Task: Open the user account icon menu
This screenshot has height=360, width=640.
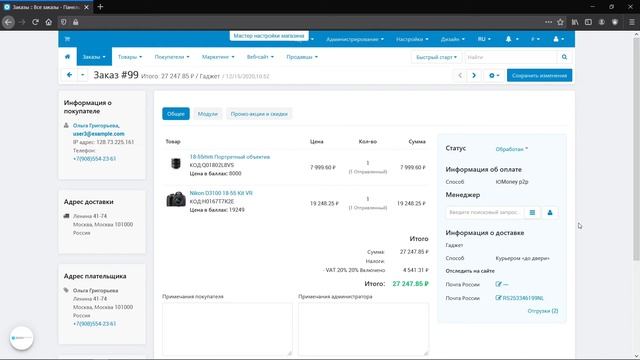Action: 558,39
